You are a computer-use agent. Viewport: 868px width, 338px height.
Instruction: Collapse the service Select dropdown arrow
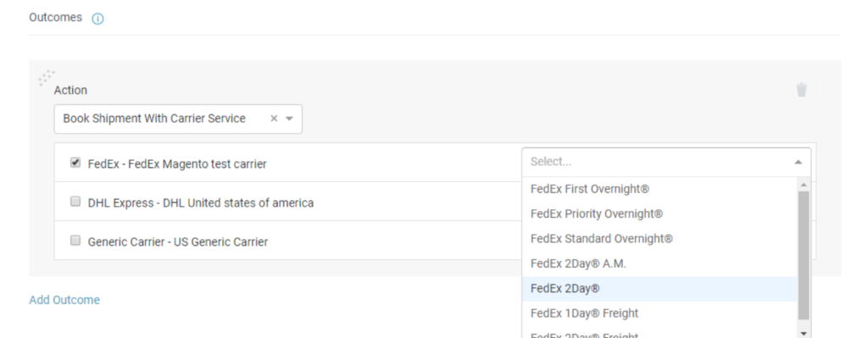click(798, 162)
